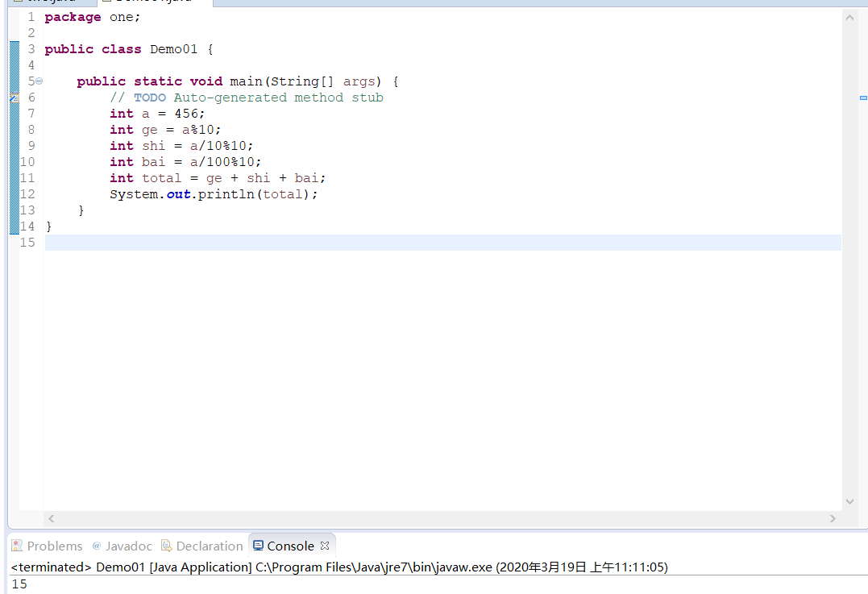This screenshot has height=594, width=868.
Task: Click the horizontal scrollbar right arrow
Action: [833, 519]
